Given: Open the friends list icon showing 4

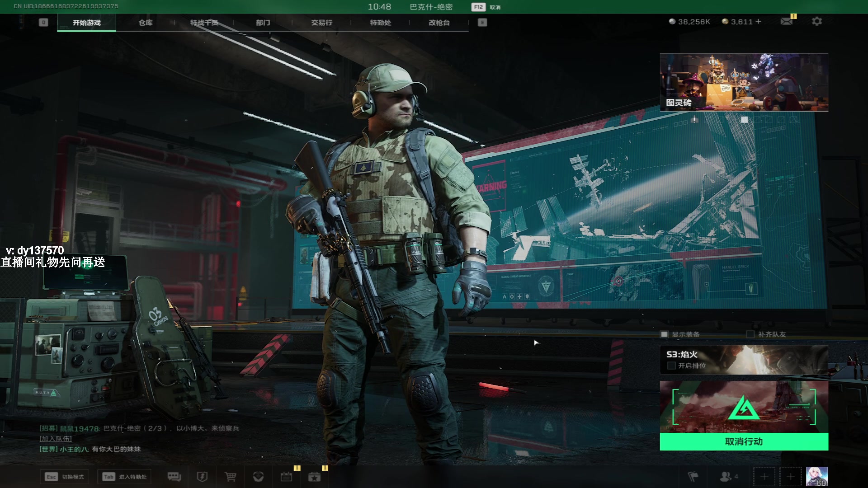Looking at the screenshot, I should (x=728, y=477).
